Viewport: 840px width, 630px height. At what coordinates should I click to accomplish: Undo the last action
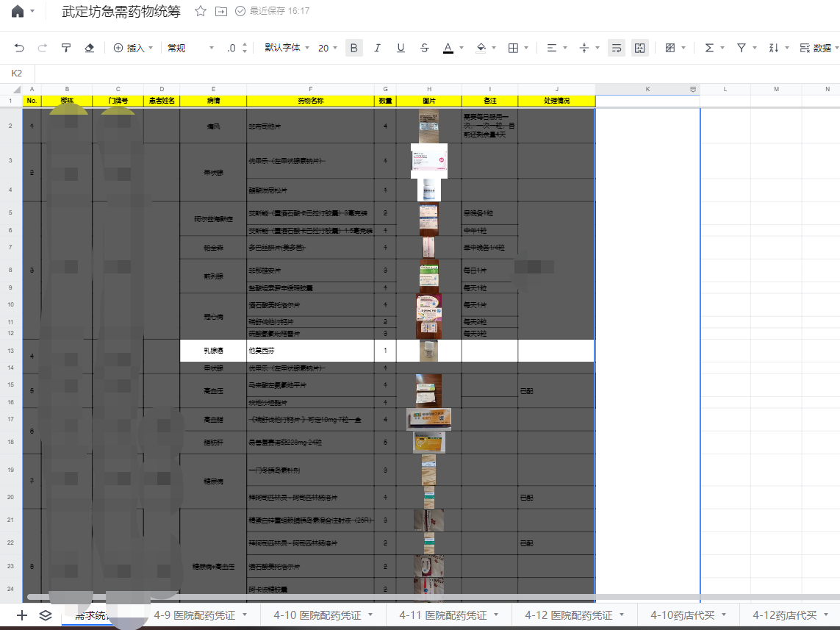pos(19,49)
